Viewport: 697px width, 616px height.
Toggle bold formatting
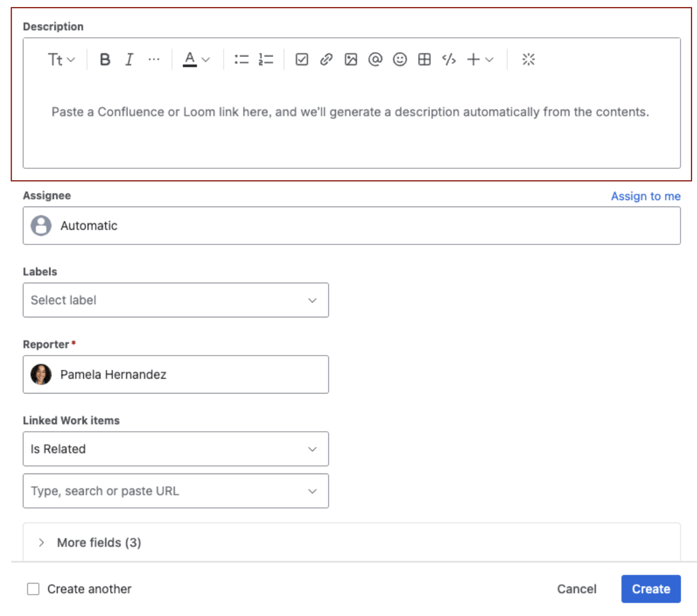click(105, 59)
